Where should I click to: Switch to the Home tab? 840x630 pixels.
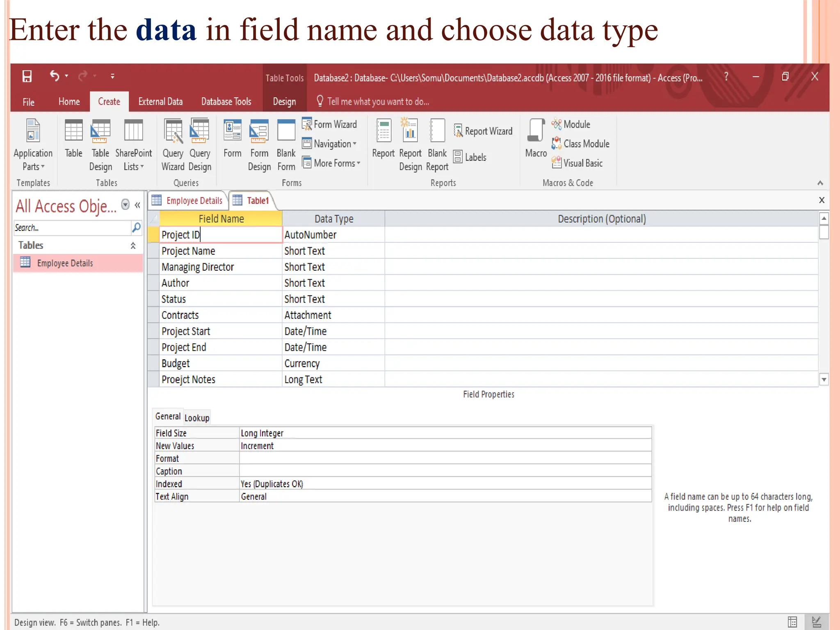coord(69,102)
